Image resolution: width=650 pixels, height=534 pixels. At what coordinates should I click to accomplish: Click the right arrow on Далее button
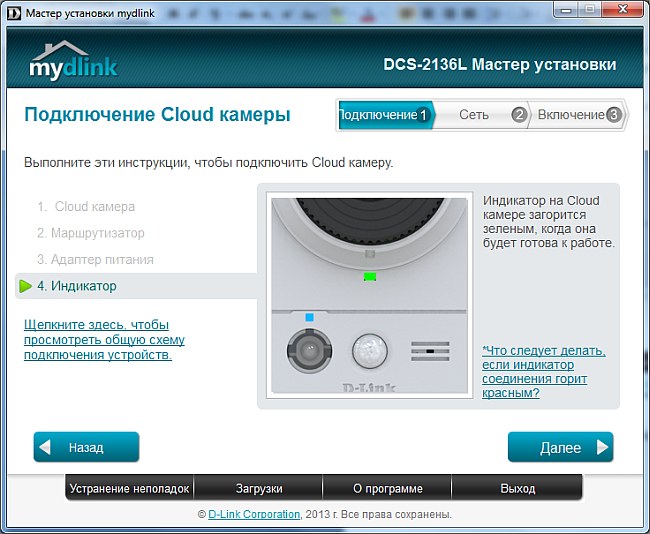pyautogui.click(x=601, y=448)
